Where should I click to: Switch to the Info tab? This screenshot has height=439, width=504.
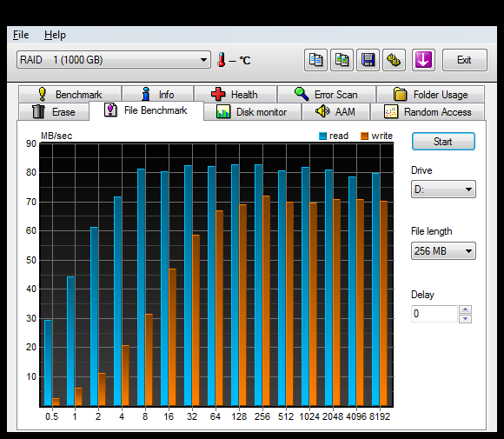coord(158,94)
